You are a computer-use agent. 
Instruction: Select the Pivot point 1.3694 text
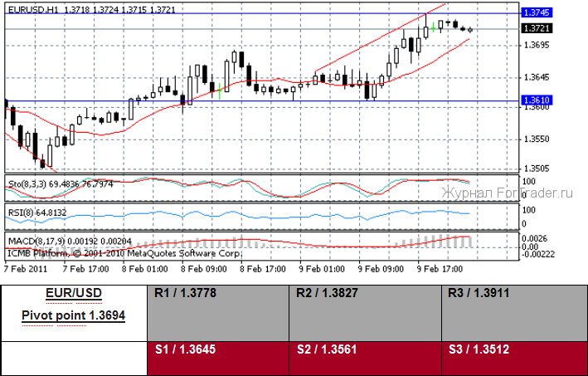click(x=74, y=316)
